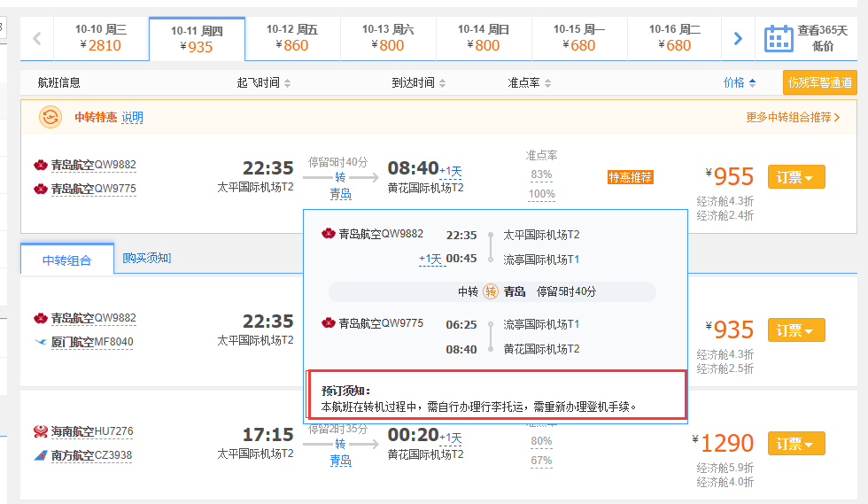Viewport: 868px width, 504px height.
Task: Select the 10-10 周三 ¥2810 date tab
Action: click(x=101, y=38)
